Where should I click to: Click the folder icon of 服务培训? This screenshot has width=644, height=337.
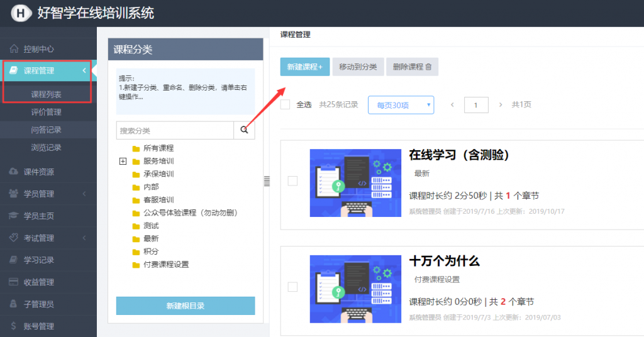[x=136, y=162]
